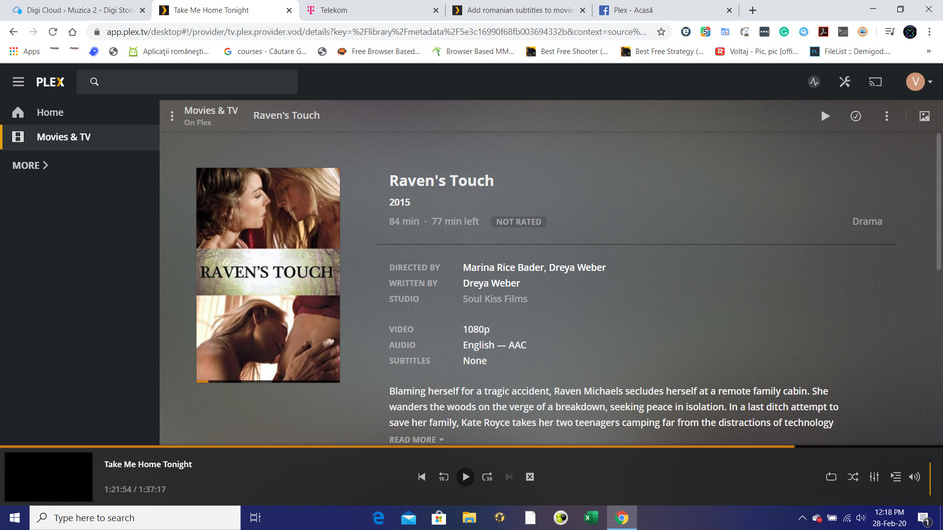The height and width of the screenshot is (530, 943).
Task: Bookmark this page star icon
Action: pyautogui.click(x=661, y=32)
